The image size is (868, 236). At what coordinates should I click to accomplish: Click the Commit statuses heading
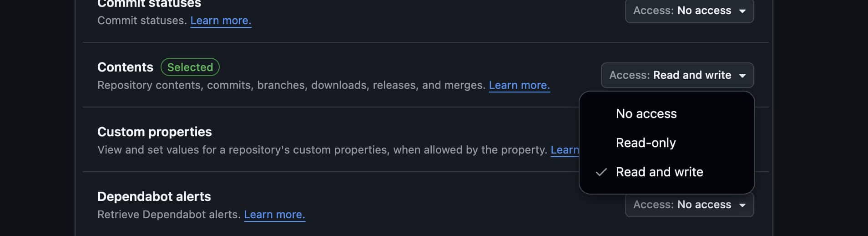coord(149,4)
